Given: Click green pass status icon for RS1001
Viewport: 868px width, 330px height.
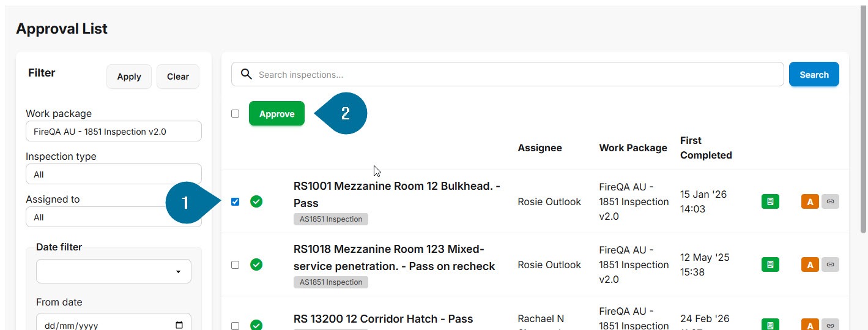Looking at the screenshot, I should point(256,201).
